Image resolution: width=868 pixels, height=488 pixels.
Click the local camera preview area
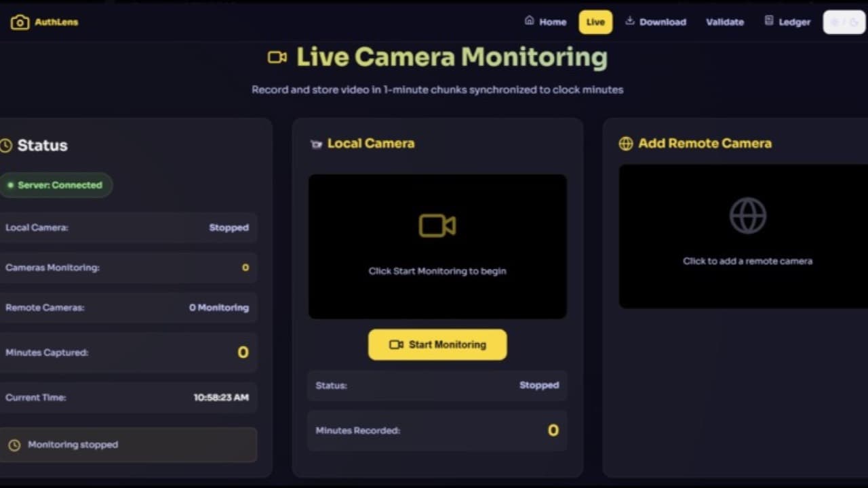(x=437, y=247)
